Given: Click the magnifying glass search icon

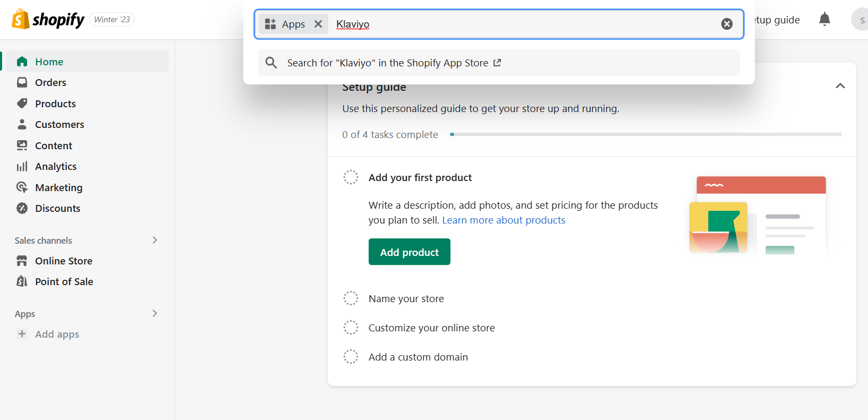Looking at the screenshot, I should tap(271, 63).
